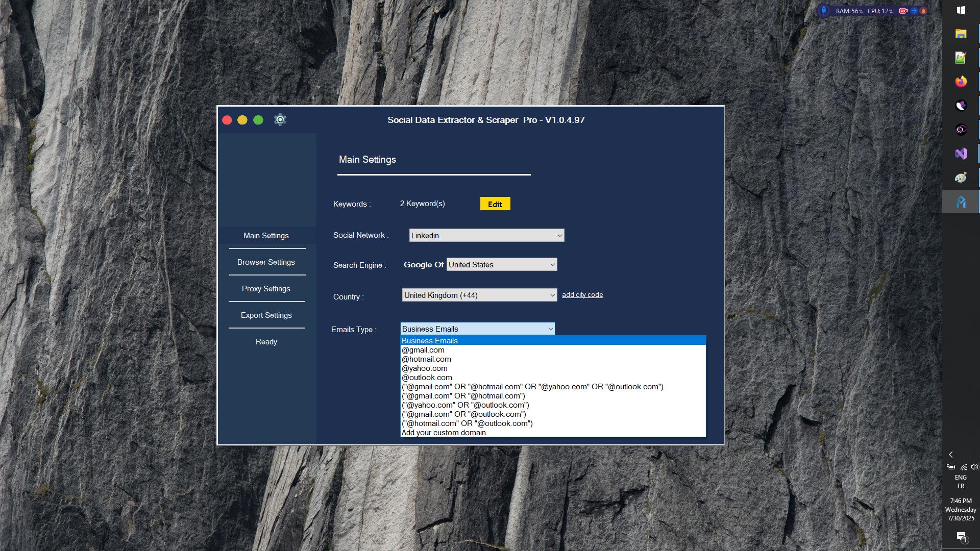Click the rocket booster icon in system widget
The image size is (980, 551).
[x=823, y=11]
